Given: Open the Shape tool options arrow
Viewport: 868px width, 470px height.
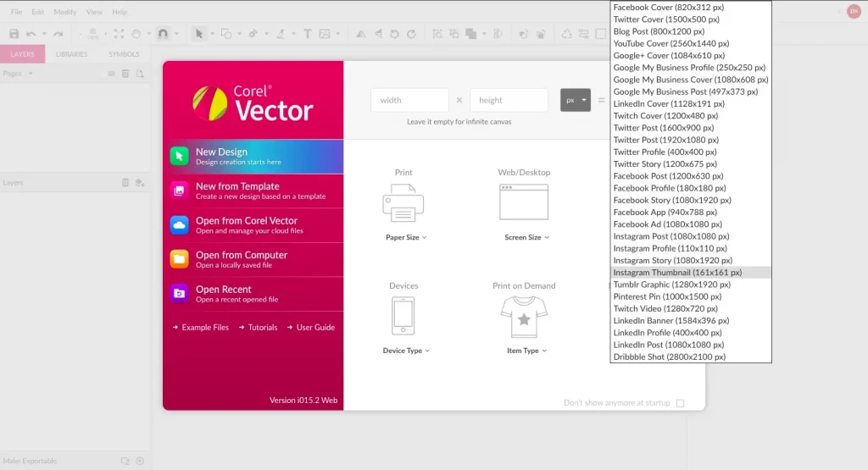Looking at the screenshot, I should [239, 34].
